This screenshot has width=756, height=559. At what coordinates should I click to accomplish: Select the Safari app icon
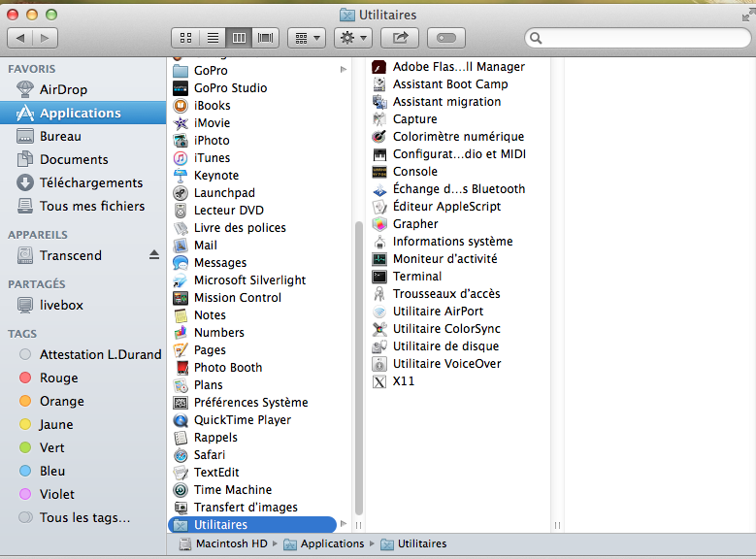pyautogui.click(x=181, y=455)
